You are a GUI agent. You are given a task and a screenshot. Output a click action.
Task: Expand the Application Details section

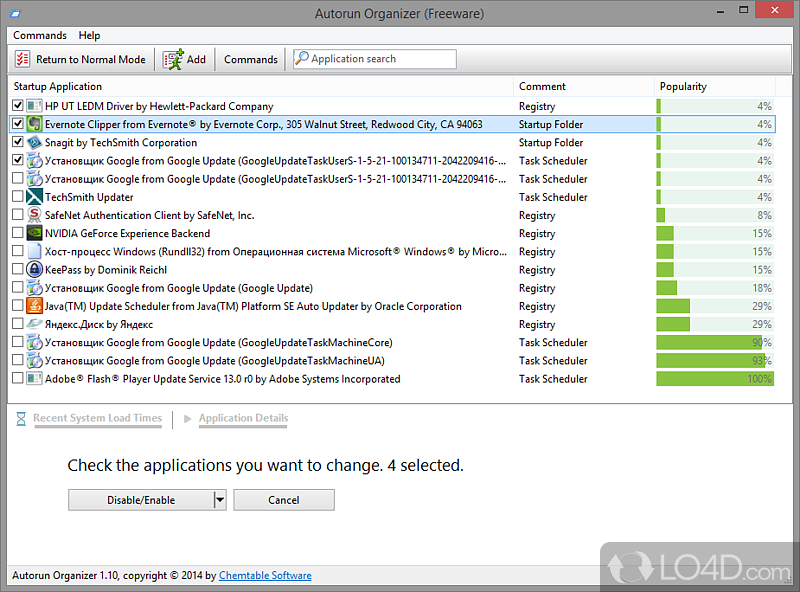242,419
